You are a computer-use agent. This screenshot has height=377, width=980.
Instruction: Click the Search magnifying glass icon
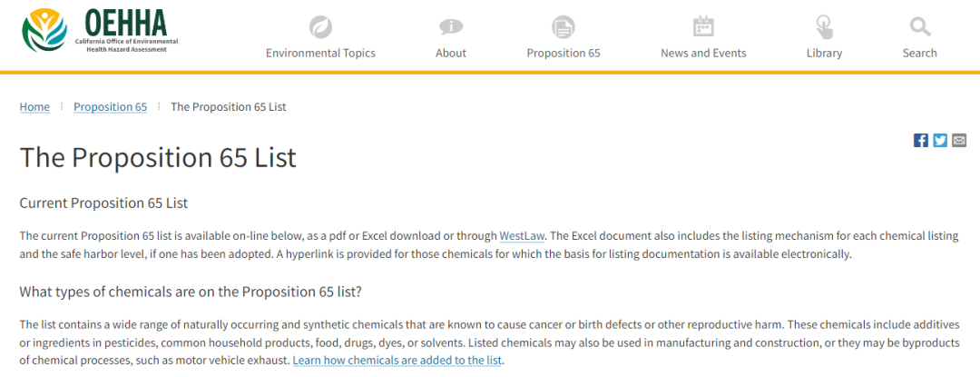point(919,27)
